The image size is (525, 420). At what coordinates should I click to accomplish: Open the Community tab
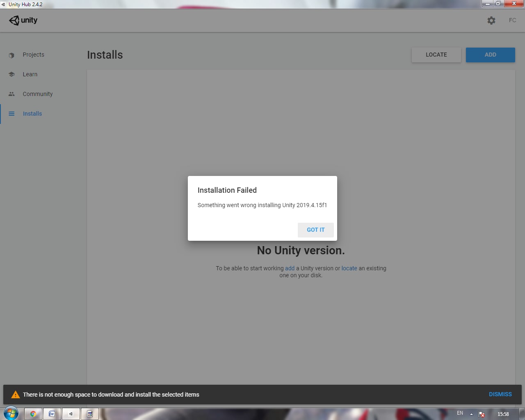click(x=38, y=94)
